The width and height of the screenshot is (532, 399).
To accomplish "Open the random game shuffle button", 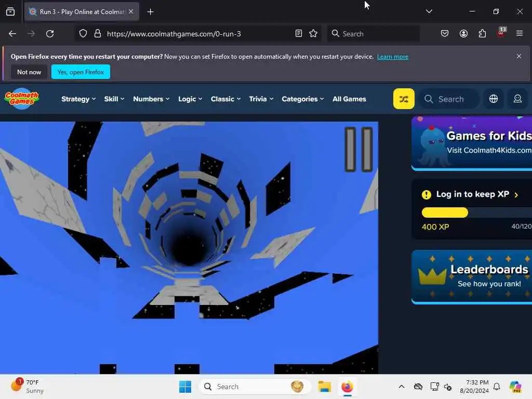I will [403, 99].
